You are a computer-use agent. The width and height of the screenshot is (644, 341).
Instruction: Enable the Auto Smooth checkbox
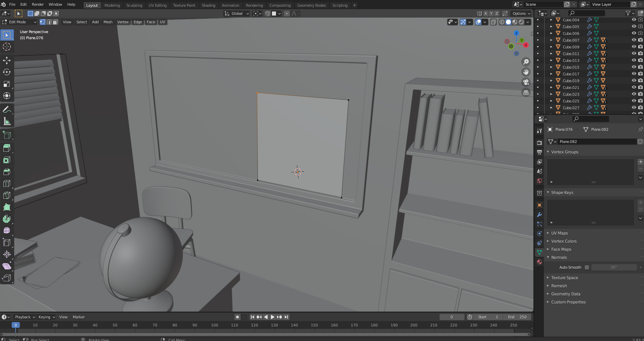pyautogui.click(x=587, y=267)
